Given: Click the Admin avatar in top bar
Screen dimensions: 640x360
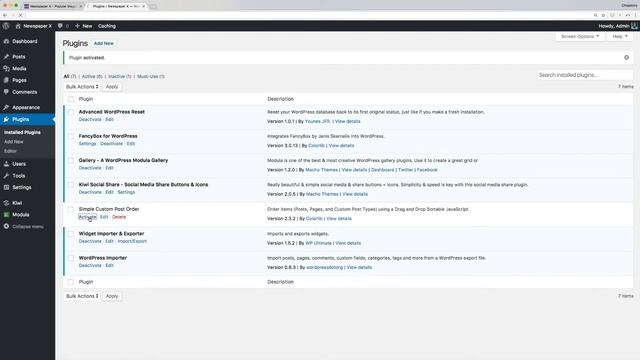Looking at the screenshot, I should [634, 26].
